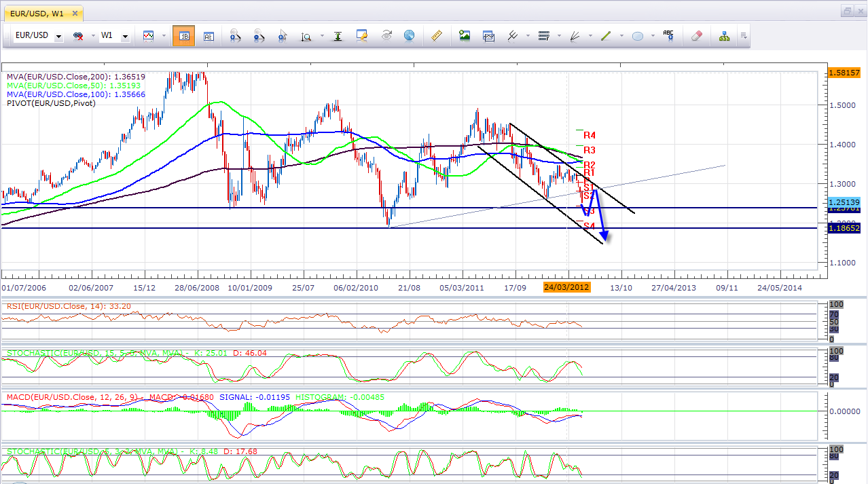
Task: Click the PIVOT(EUR/USD,Pivot) indicator label
Action: click(52, 103)
